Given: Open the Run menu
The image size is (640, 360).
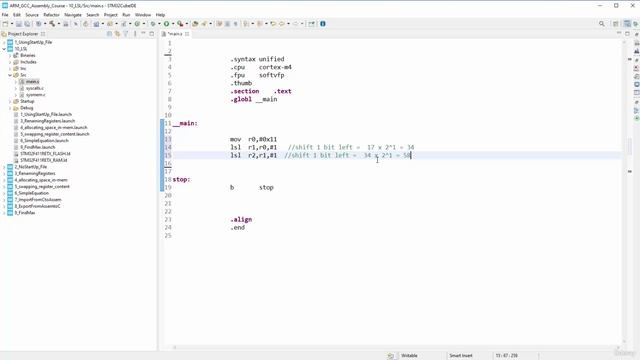Looking at the screenshot, I should pyautogui.click(x=126, y=15).
